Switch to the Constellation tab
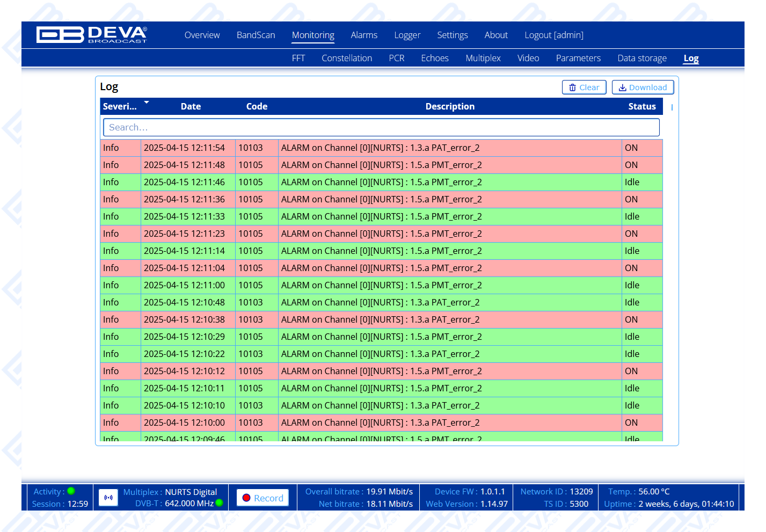Screen dimensions: 766x532 click(x=347, y=58)
